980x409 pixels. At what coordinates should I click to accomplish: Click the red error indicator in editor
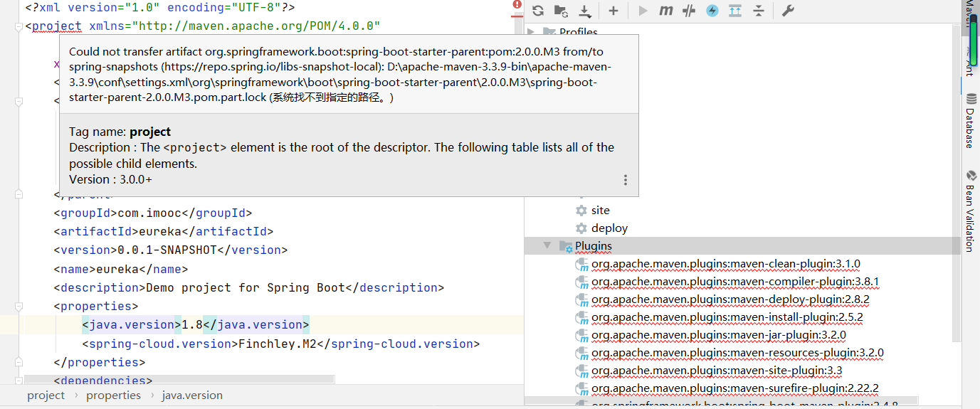(517, 5)
